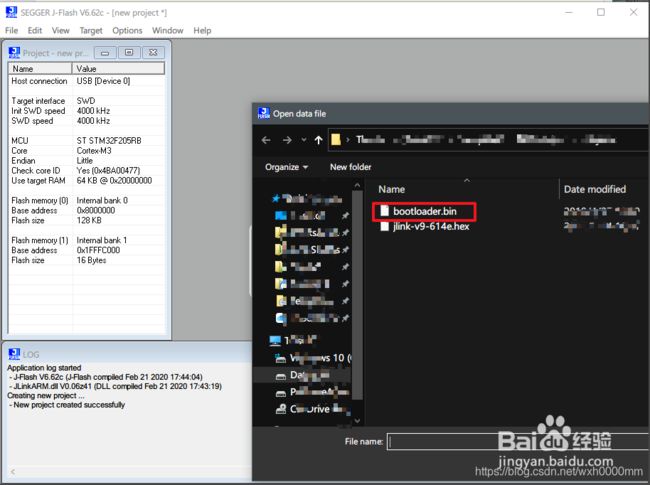
Task: Click the navigation pane scrollbar thumb
Action: tap(357, 294)
